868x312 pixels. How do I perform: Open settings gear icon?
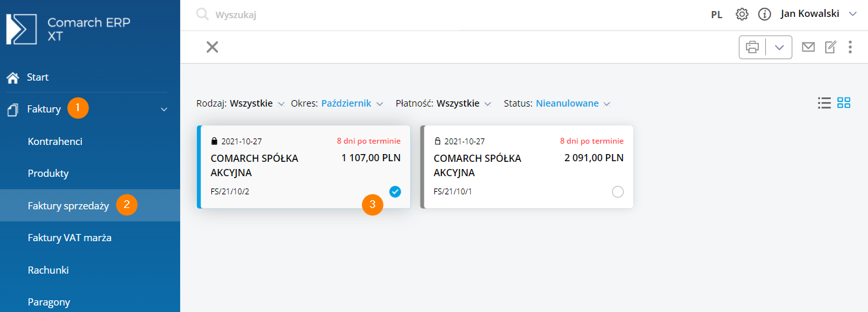pos(742,14)
